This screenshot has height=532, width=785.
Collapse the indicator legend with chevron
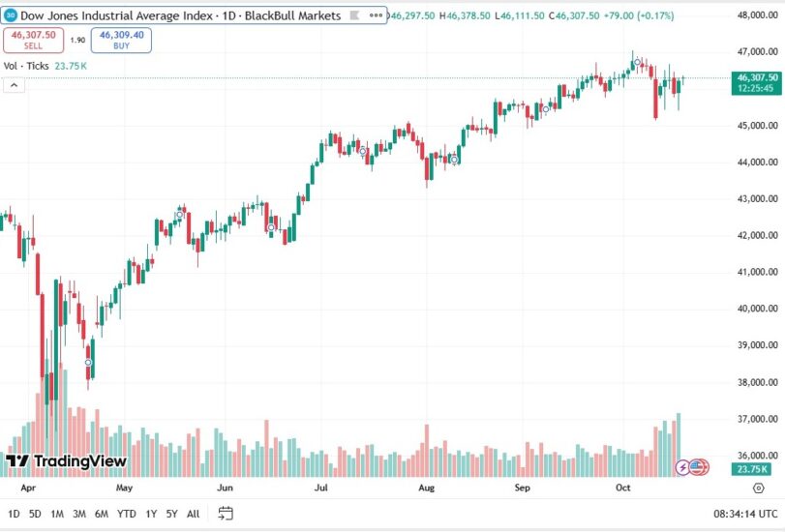point(15,85)
